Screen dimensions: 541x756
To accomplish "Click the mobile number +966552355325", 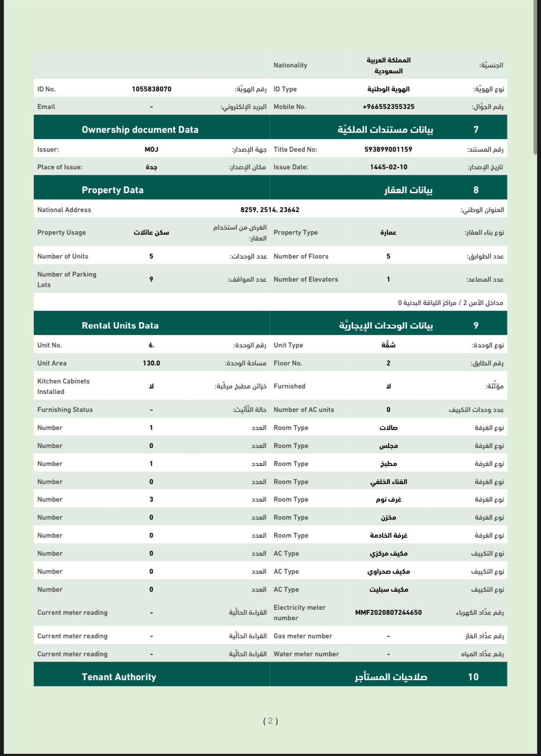I will point(388,107).
